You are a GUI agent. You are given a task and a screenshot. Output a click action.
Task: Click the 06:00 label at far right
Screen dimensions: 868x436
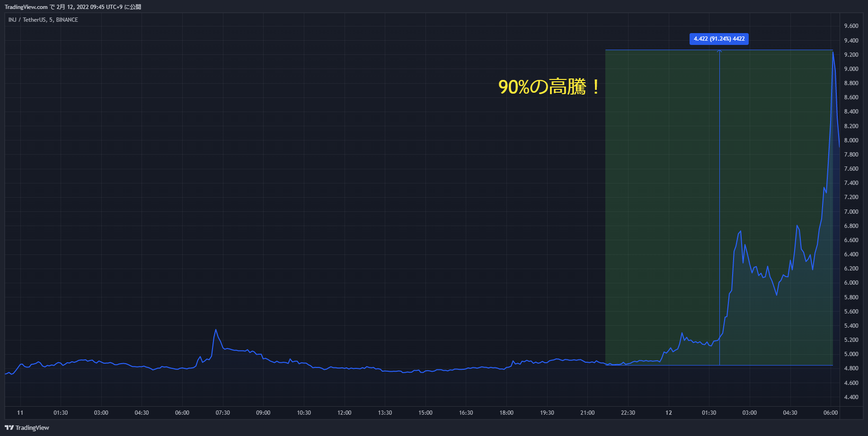(x=831, y=413)
